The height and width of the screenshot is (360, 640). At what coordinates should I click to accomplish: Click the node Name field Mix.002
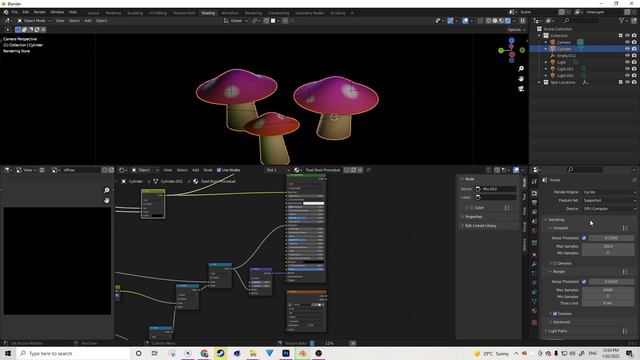(496, 189)
